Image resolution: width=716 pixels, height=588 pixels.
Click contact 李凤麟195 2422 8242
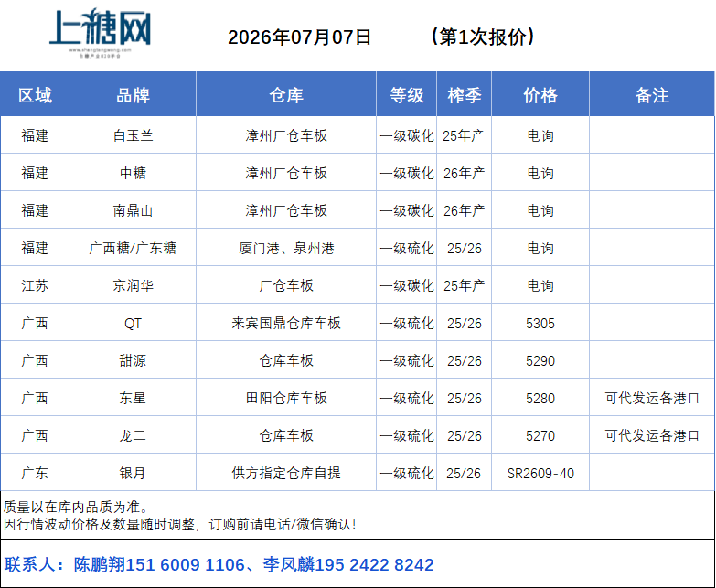coord(348,565)
